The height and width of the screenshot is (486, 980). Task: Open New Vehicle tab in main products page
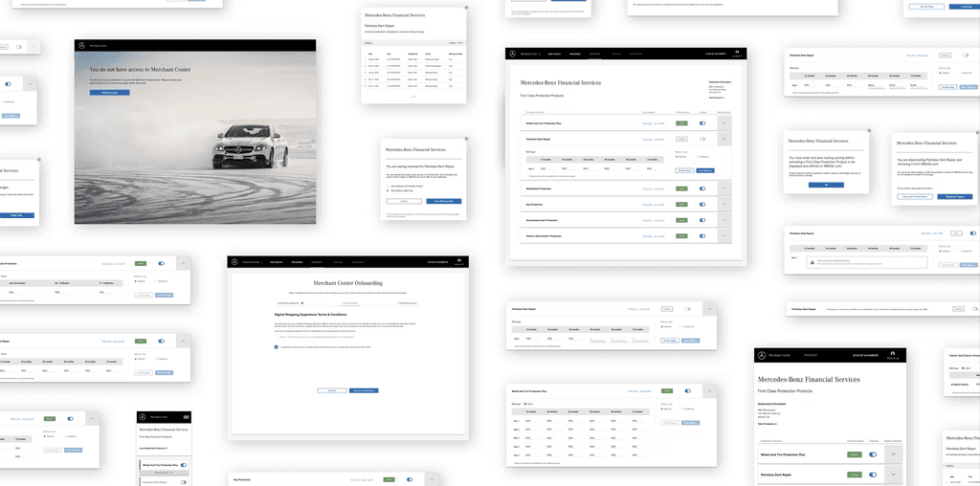tap(554, 55)
